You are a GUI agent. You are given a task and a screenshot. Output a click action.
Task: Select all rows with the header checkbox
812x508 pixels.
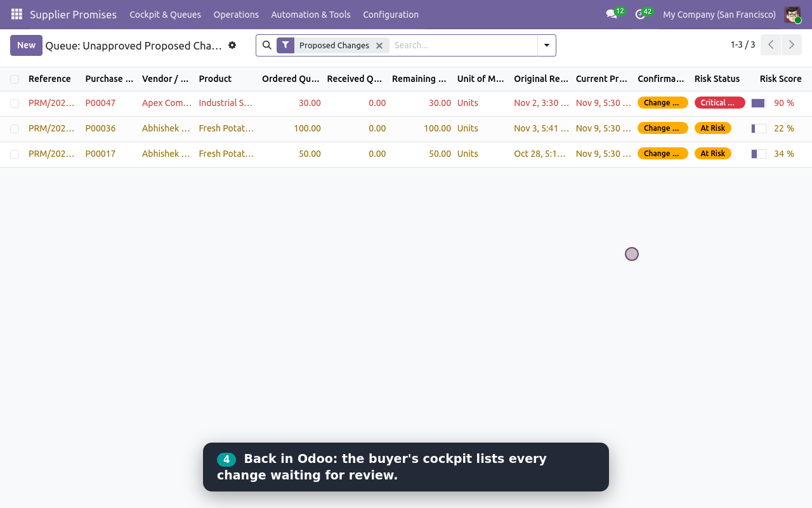pos(15,79)
